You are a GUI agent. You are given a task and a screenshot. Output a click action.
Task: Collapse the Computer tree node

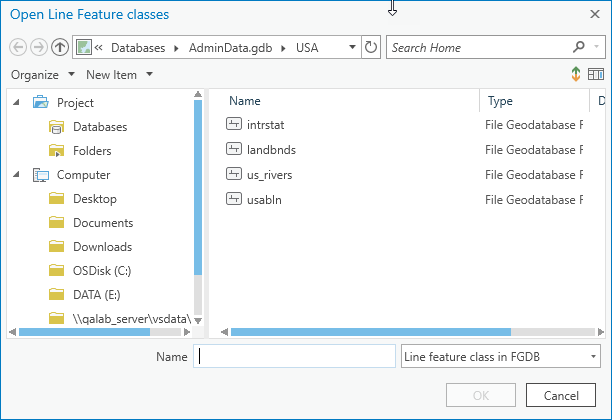click(x=17, y=174)
